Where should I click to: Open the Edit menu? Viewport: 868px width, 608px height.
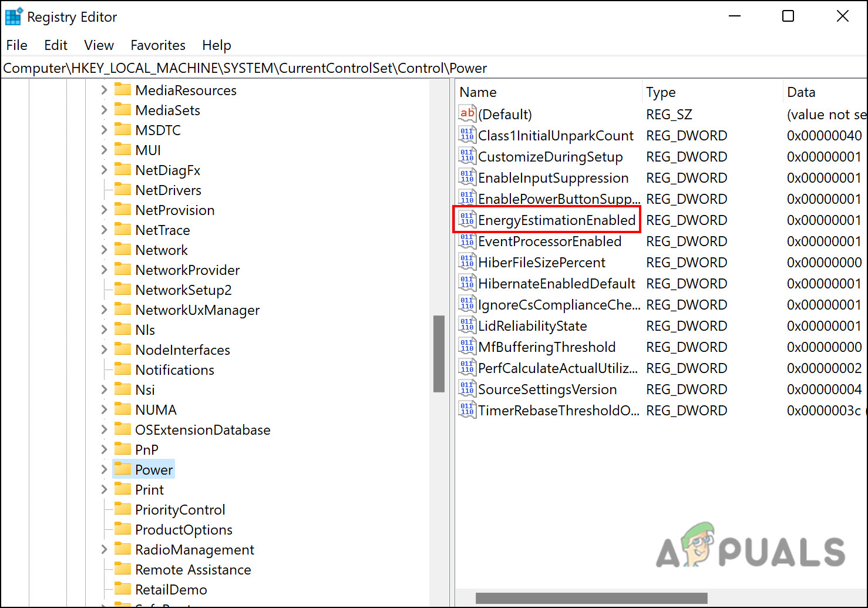tap(56, 45)
